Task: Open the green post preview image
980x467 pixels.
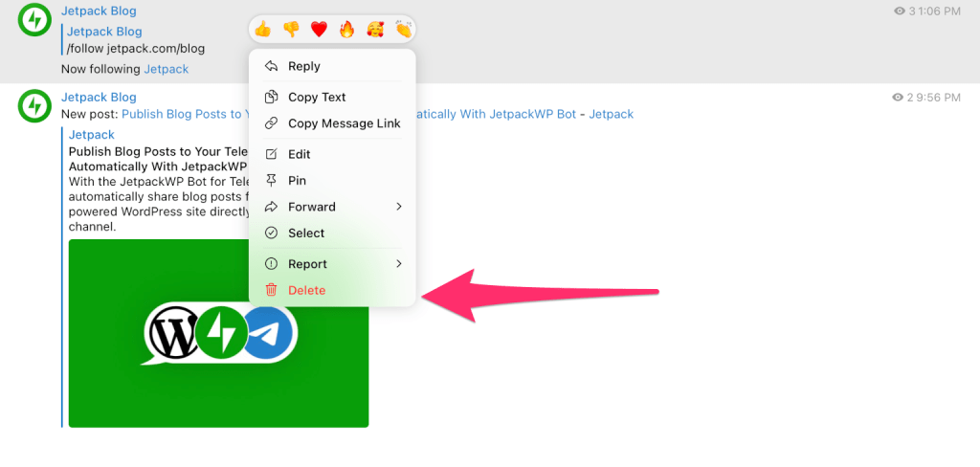Action: tap(219, 333)
